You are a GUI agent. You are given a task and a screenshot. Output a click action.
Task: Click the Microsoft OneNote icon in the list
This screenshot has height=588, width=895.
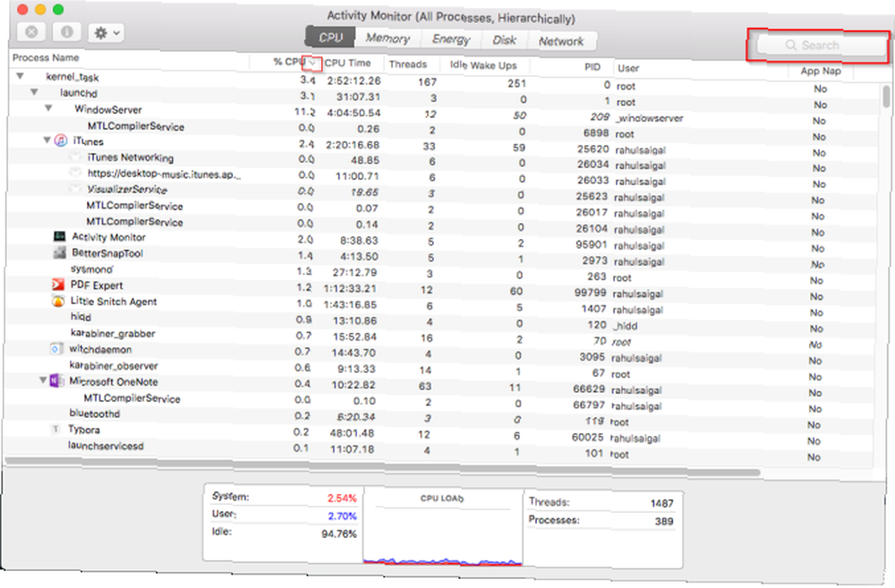55,380
